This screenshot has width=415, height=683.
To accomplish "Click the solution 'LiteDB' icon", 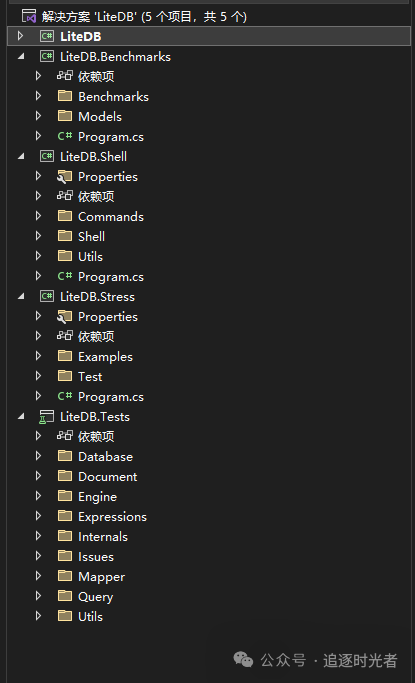I will point(29,17).
